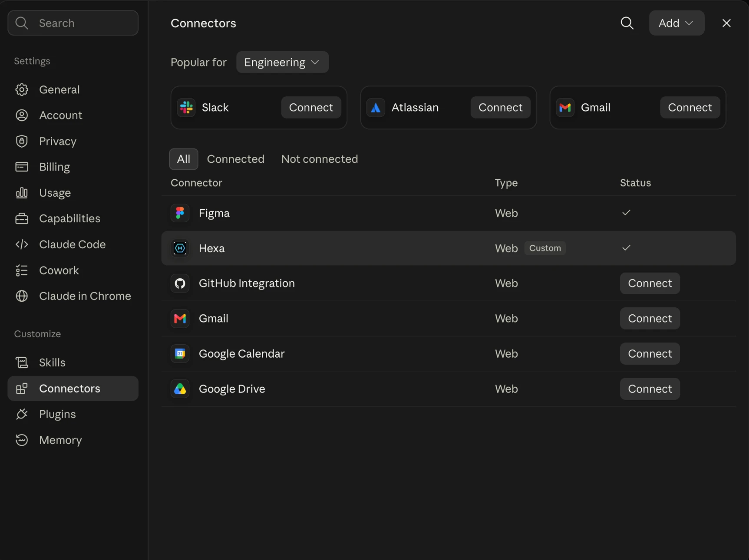Click the Account person icon
This screenshot has height=560, width=749.
(x=22, y=115)
